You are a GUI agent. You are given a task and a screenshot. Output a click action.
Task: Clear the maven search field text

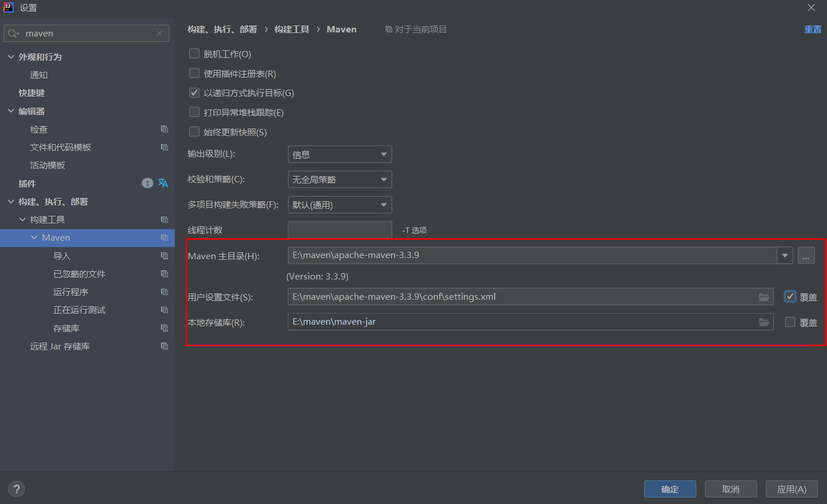pos(159,34)
